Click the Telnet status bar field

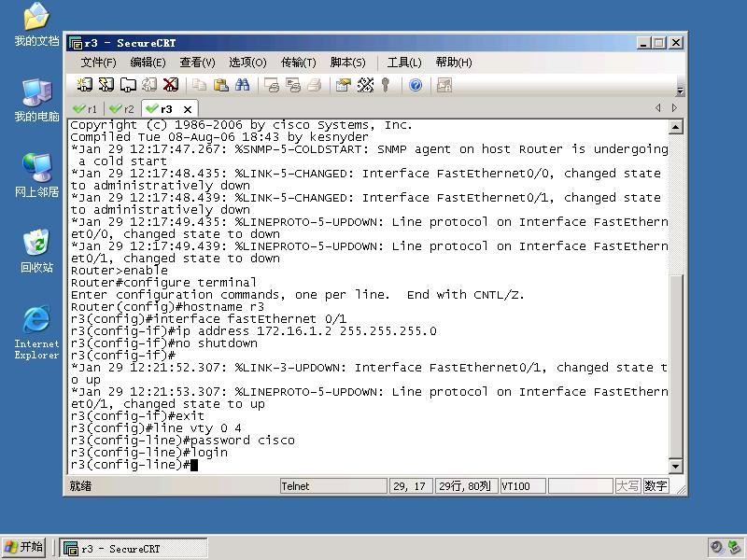333,486
